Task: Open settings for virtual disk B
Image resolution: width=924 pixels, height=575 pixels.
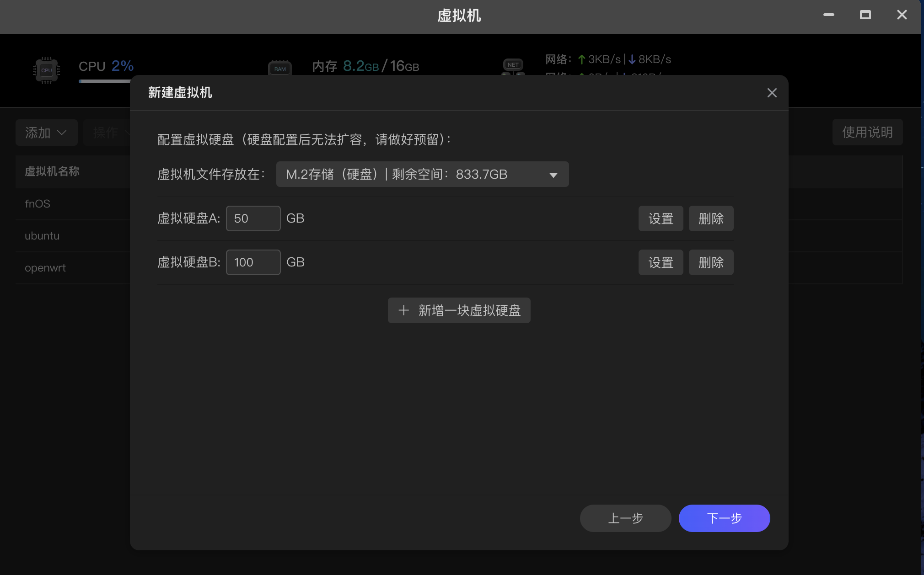Action: point(660,262)
